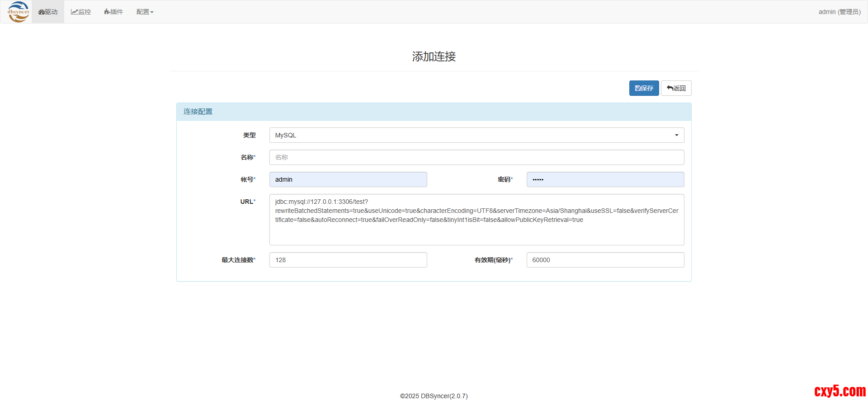Click the dbsyncer logo in navbar
The height and width of the screenshot is (400, 868).
19,12
